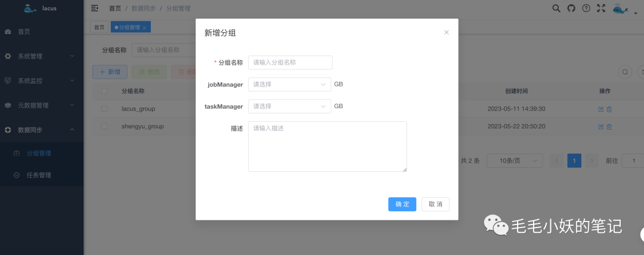
Task: Expand the 系统监控 sidebar menu
Action: point(42,81)
